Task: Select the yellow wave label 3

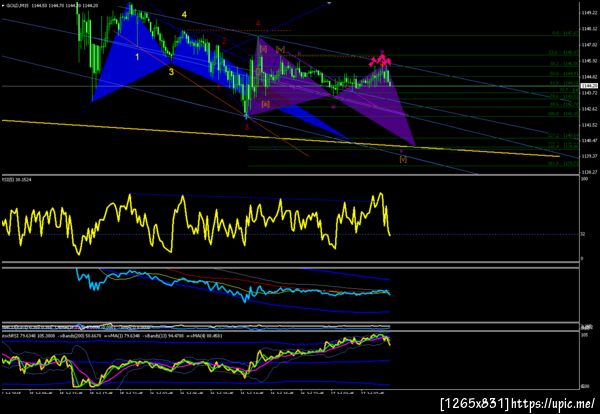Action: tap(171, 72)
